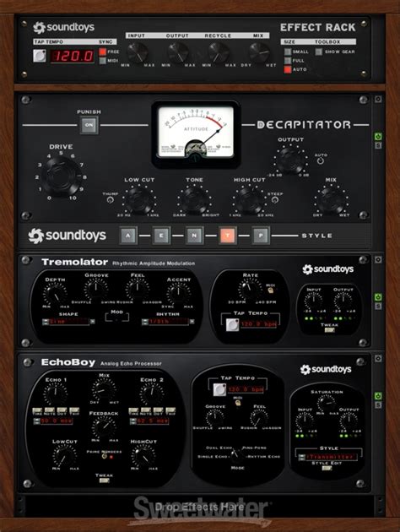Click Tremolator RHYTHM stepper arrows
The width and height of the screenshot is (400, 532).
point(145,322)
